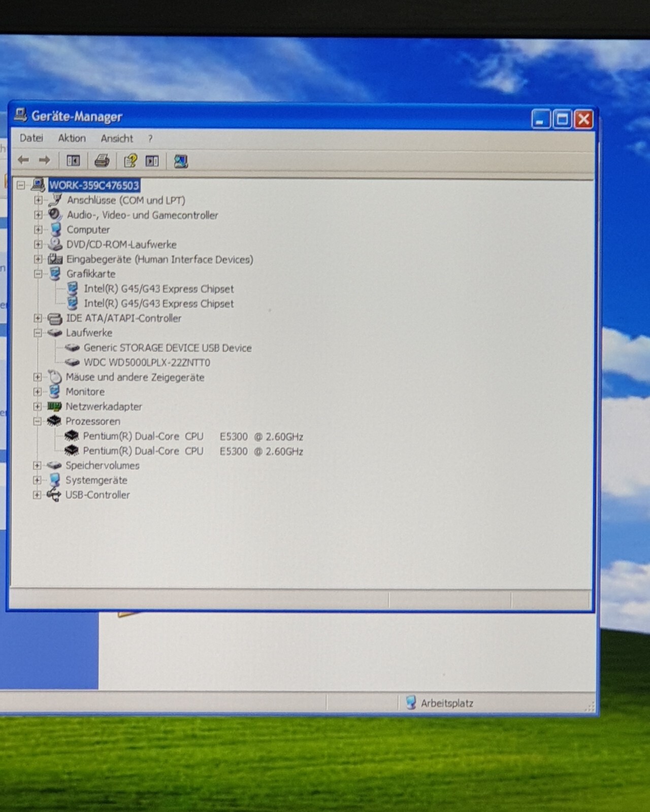Click the Arbeitsplatz status bar text
The height and width of the screenshot is (812, 650).
447,703
